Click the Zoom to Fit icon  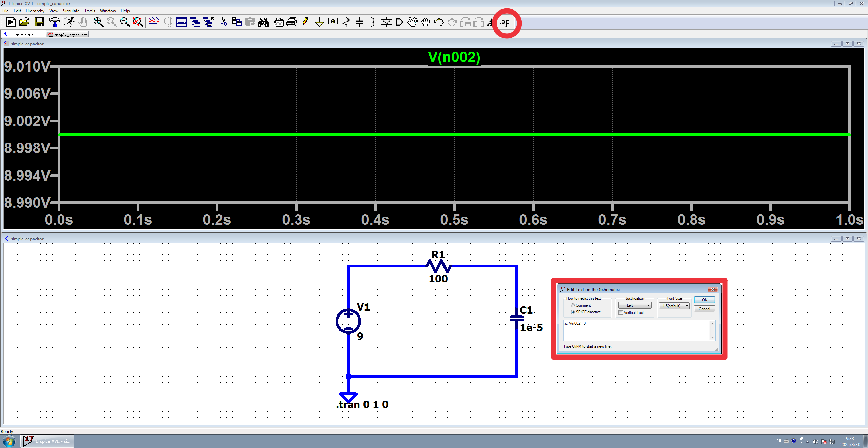[x=138, y=22]
